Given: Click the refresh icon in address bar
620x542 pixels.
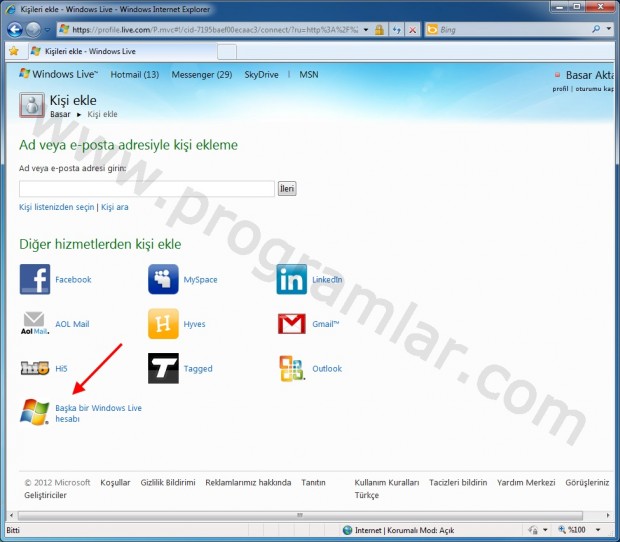Looking at the screenshot, I should [x=397, y=30].
